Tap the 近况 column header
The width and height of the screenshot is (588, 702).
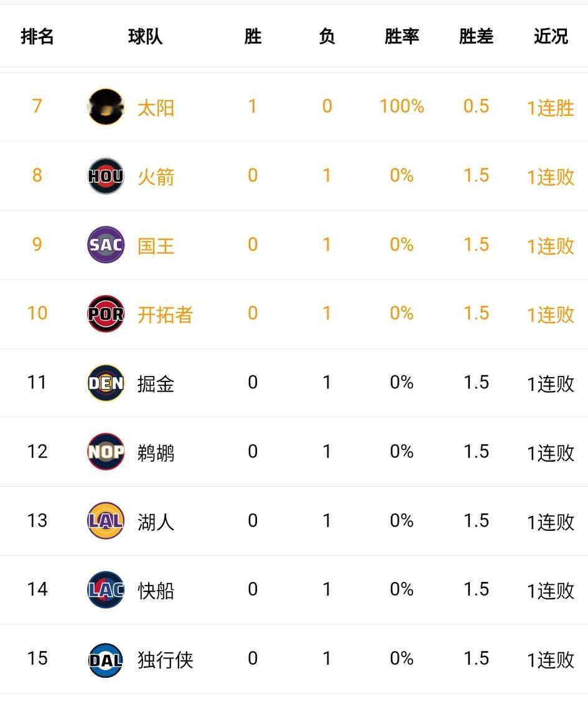click(551, 37)
